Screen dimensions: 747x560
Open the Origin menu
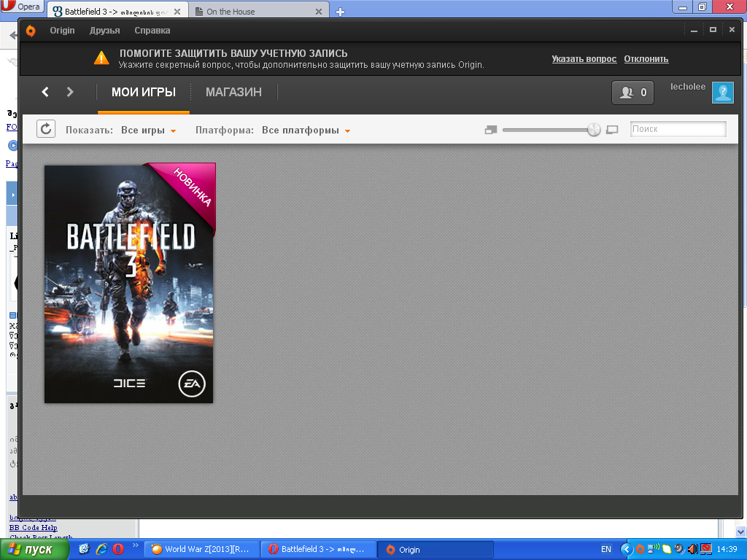pos(63,31)
